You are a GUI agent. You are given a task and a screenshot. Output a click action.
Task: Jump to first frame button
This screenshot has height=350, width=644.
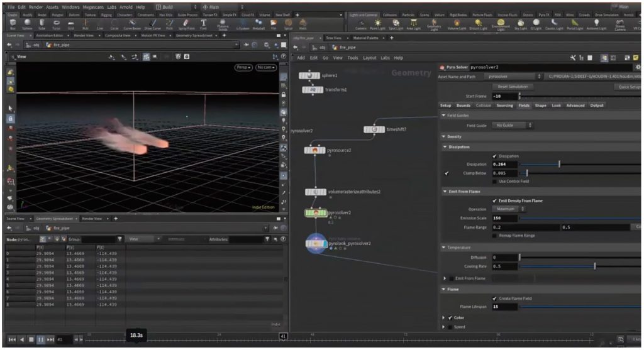12,340
